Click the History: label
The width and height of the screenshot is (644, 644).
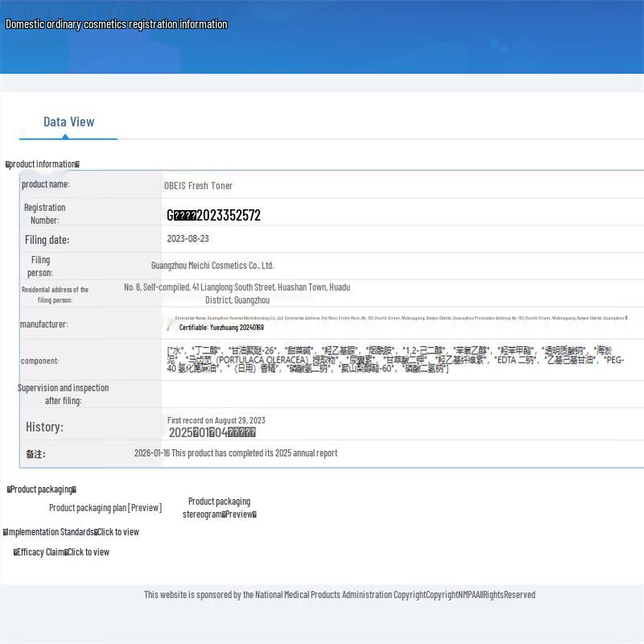[x=45, y=427]
